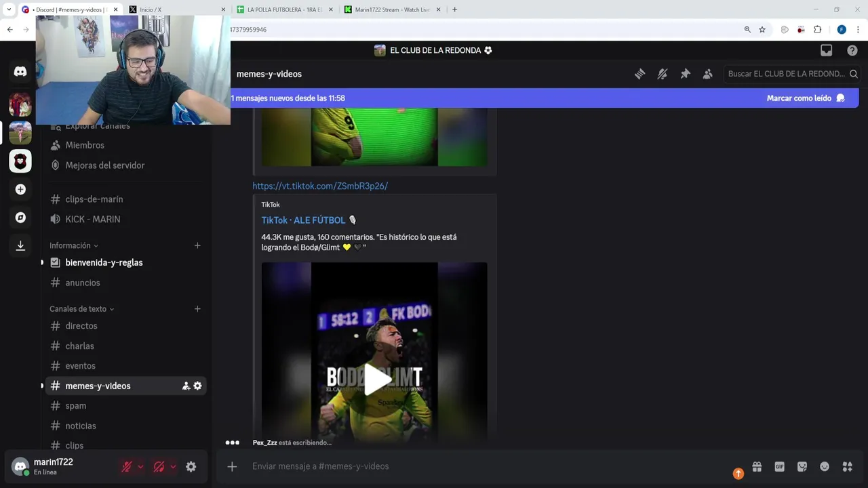Click Marcar como leído button

[806, 98]
